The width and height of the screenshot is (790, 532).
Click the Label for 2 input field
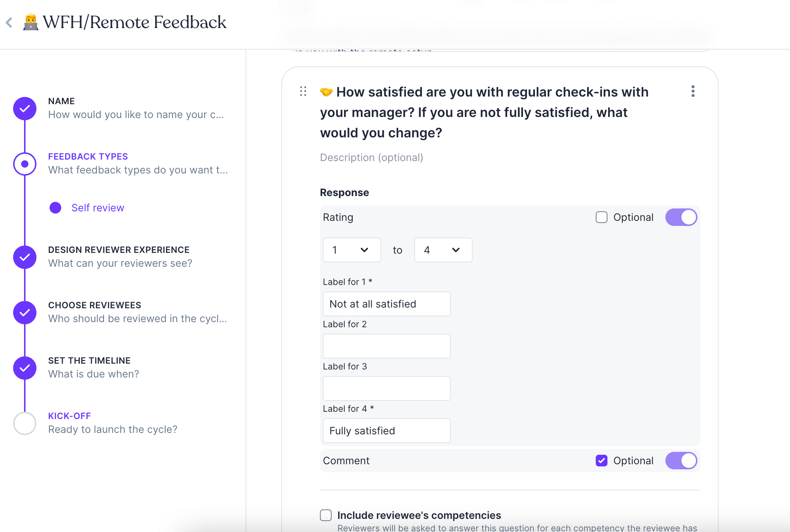point(387,346)
